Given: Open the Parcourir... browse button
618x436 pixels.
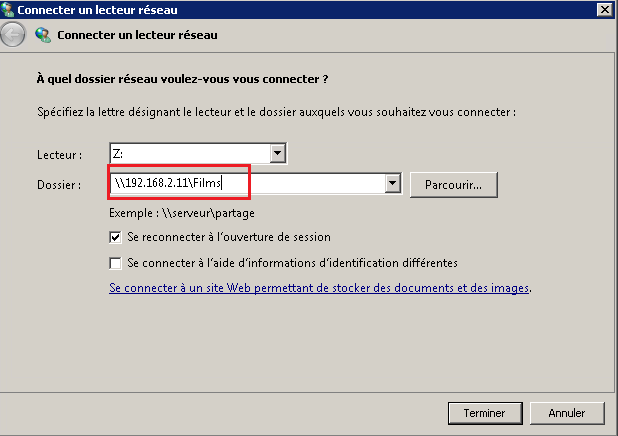Looking at the screenshot, I should pyautogui.click(x=454, y=184).
